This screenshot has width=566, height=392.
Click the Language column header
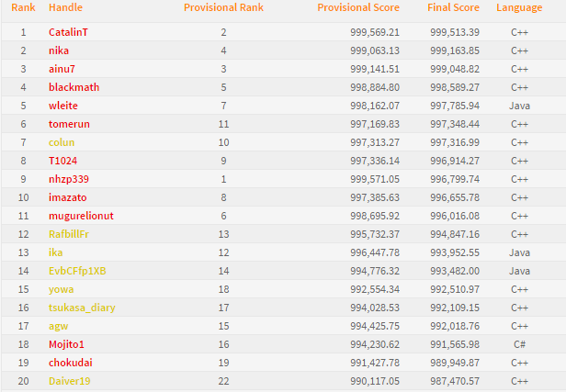pos(519,7)
